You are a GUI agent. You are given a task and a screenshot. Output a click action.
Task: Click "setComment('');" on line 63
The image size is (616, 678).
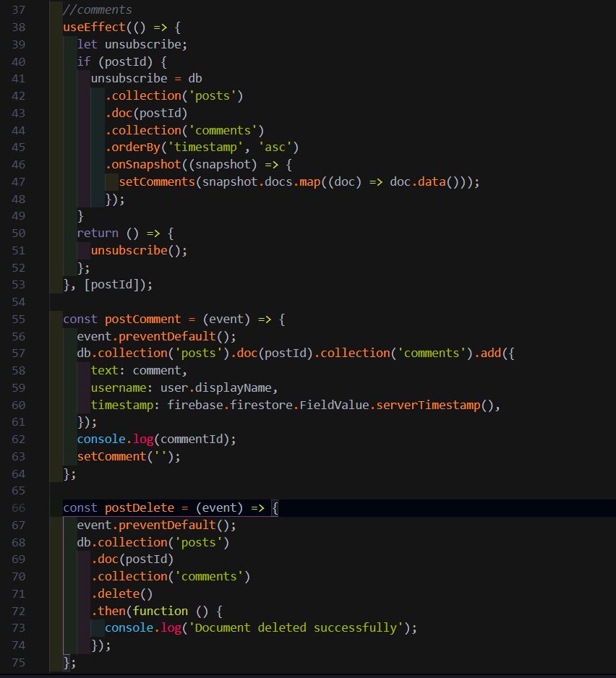tap(129, 457)
